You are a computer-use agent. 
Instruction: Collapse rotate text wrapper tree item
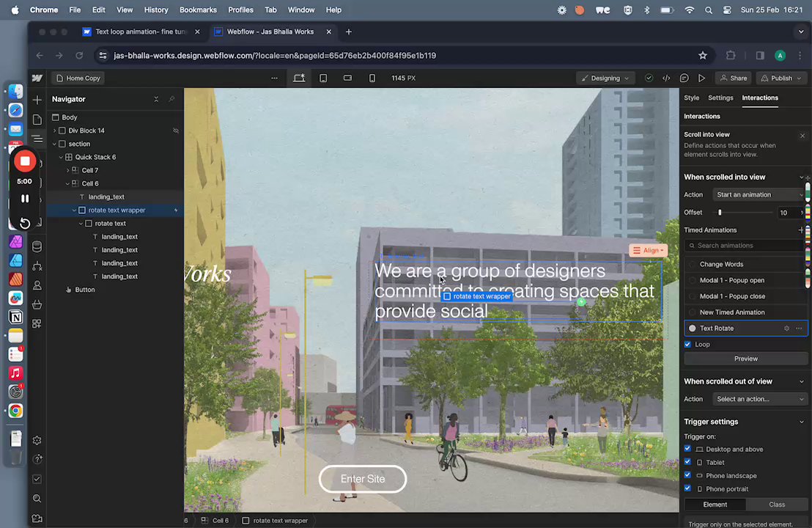coord(74,210)
